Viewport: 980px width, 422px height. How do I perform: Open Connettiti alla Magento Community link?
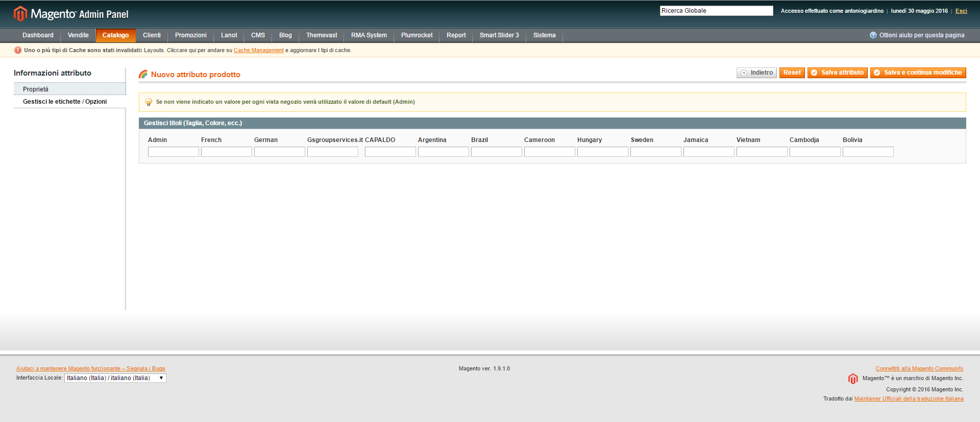[x=919, y=368]
